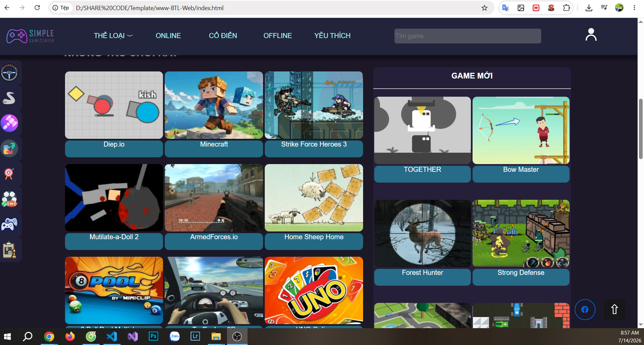Click the Diep.io title button

pos(114,149)
